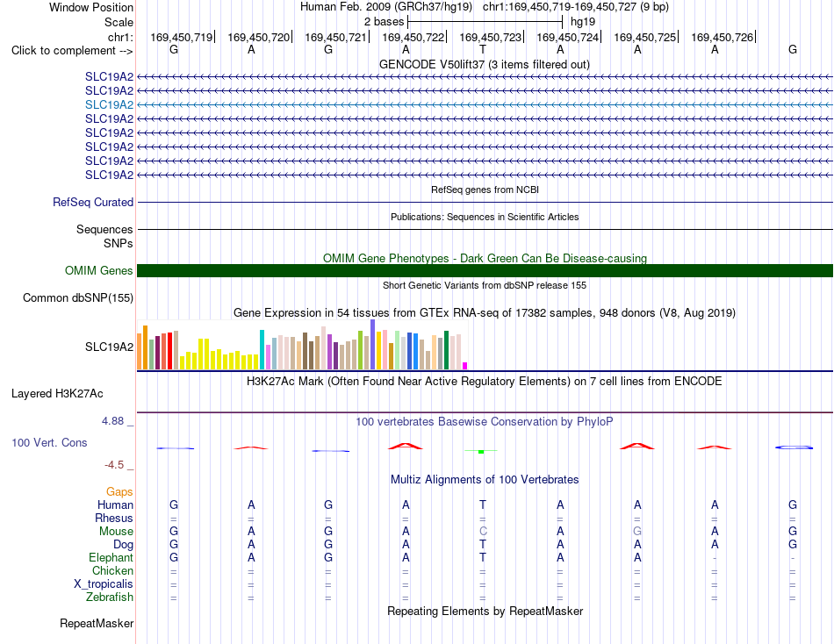Screen dimensions: 834x644
Task: Click the GENCODE V50lift37 track title
Action: coord(484,64)
